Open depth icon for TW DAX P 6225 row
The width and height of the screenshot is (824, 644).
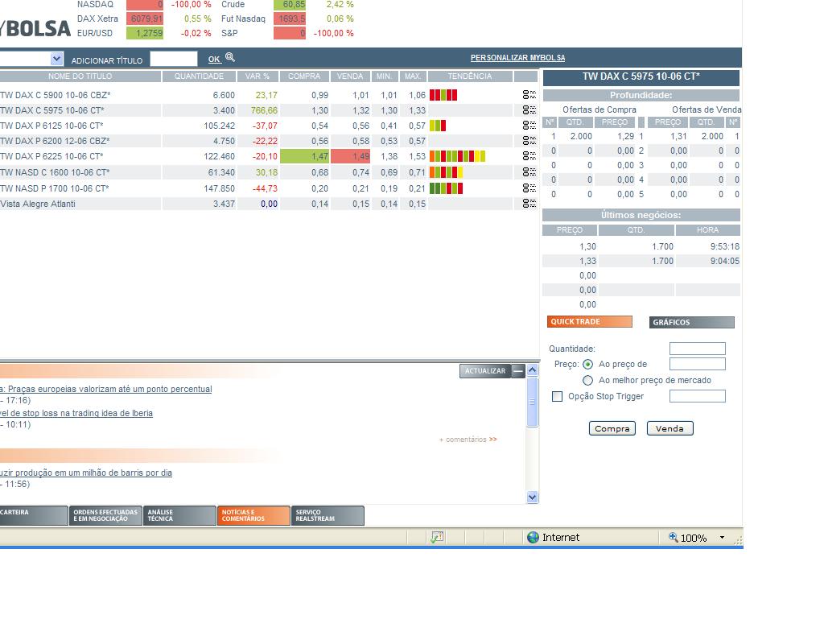[529, 155]
